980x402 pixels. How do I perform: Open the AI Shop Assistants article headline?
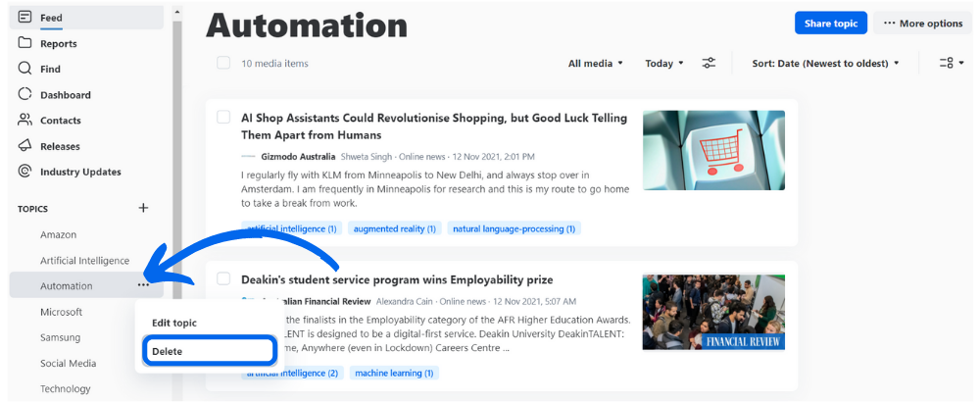point(434,126)
